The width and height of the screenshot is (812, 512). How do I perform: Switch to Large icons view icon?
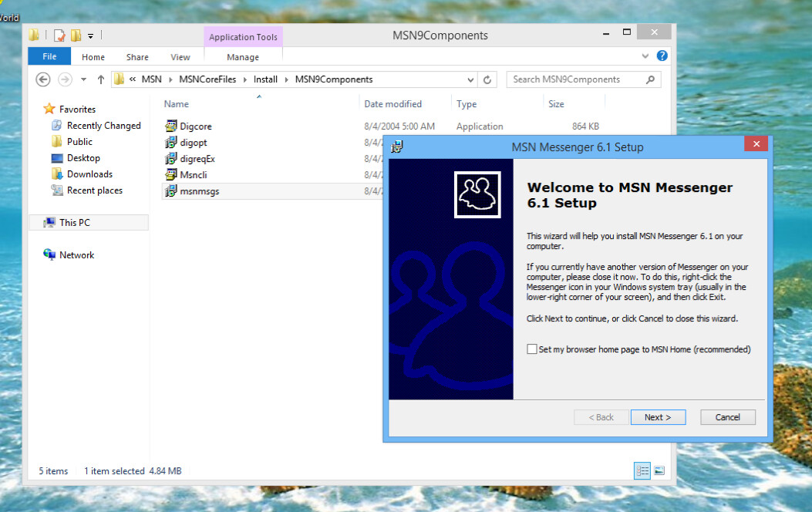659,470
